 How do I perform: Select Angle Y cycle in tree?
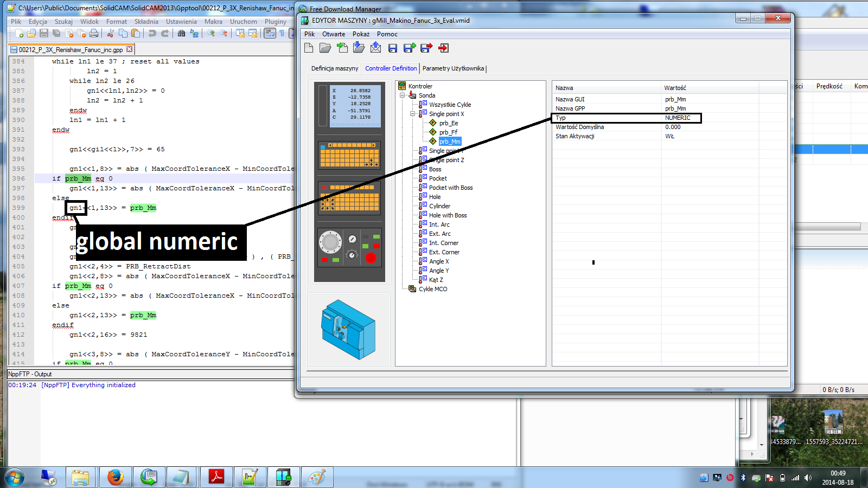[x=439, y=271]
